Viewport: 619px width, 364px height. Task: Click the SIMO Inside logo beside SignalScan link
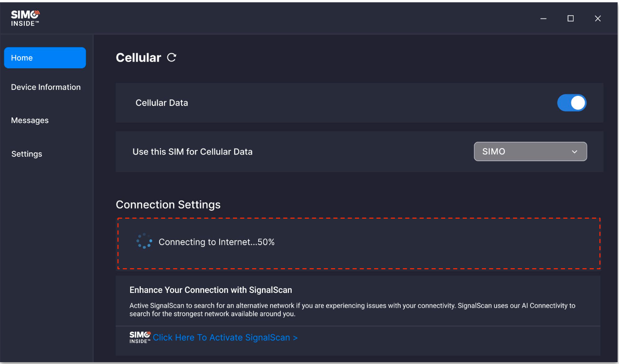(140, 337)
